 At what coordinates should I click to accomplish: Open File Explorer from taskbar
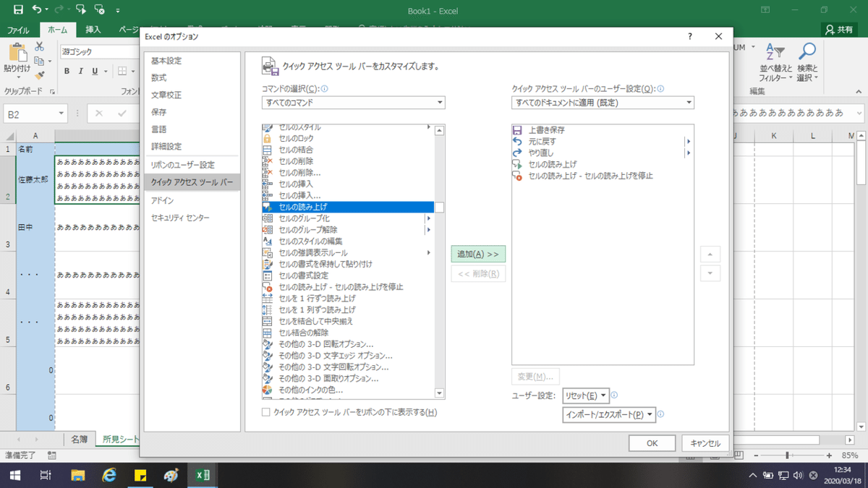pos(77,475)
